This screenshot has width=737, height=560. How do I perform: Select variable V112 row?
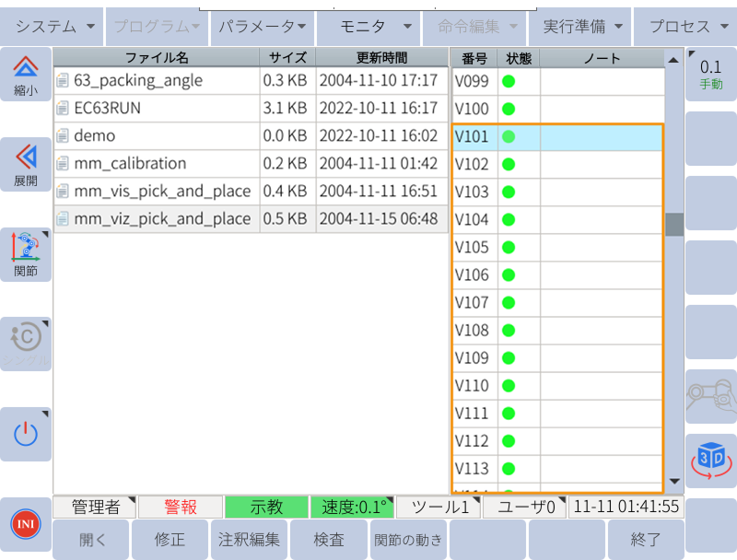[557, 441]
